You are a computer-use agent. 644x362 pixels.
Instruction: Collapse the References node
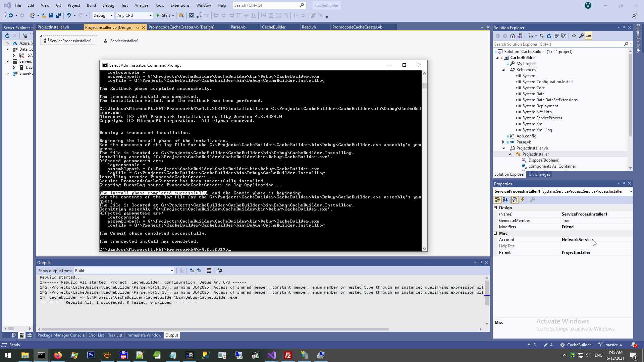click(x=503, y=70)
